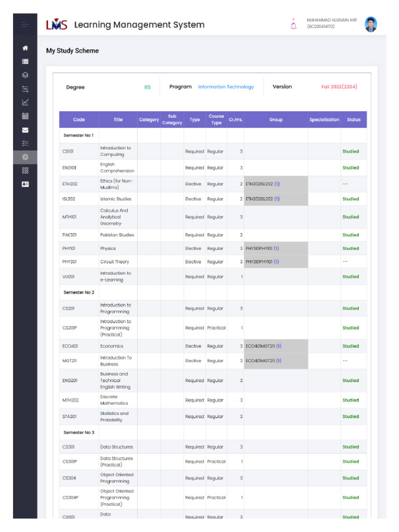Open the line chart progress icon

(25, 102)
